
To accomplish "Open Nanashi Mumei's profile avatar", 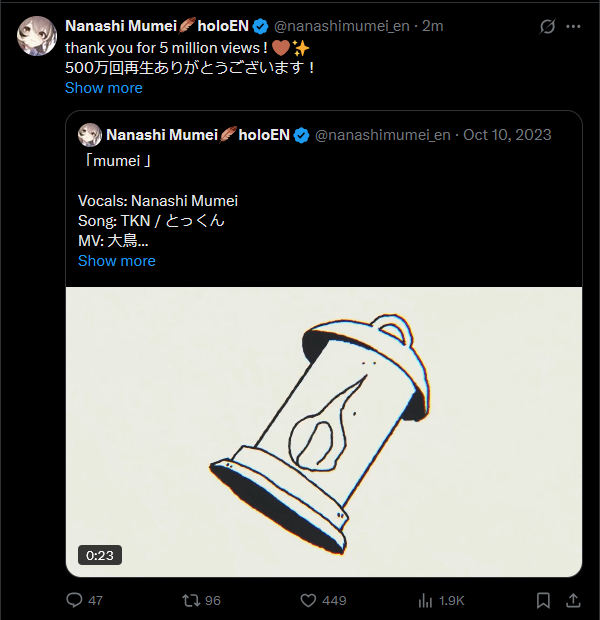I will (36, 35).
